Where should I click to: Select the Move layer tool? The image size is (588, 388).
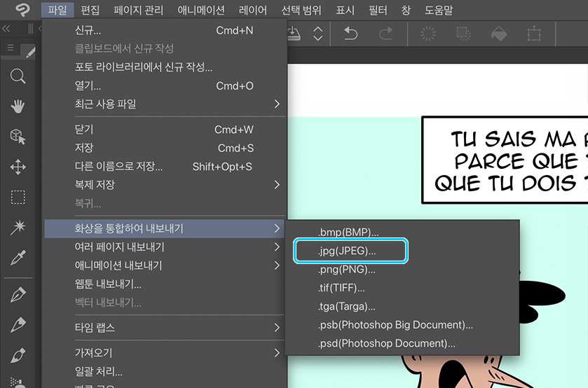[18, 167]
